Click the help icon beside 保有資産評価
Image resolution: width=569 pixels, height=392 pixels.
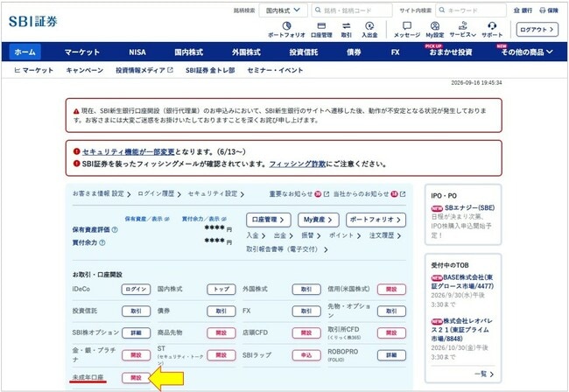[x=115, y=229]
